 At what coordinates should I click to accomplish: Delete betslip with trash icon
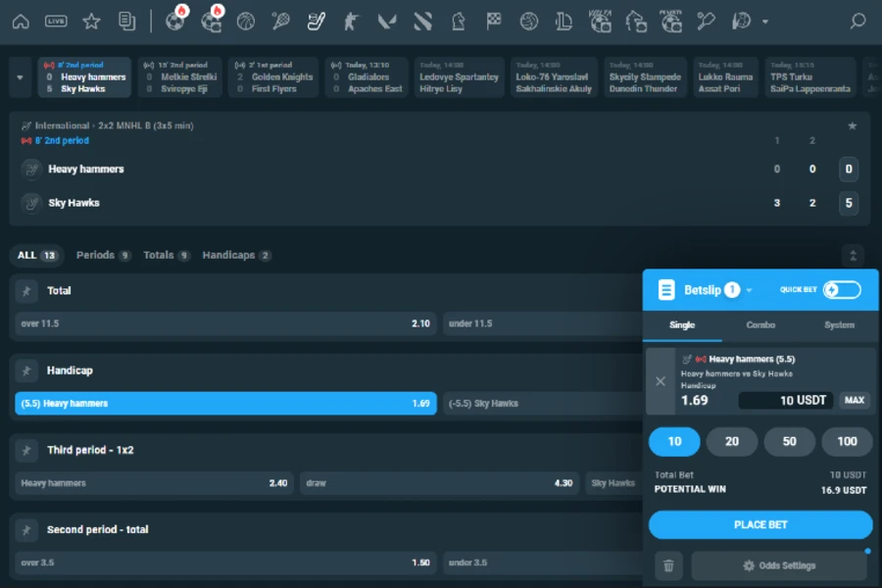[x=669, y=565]
